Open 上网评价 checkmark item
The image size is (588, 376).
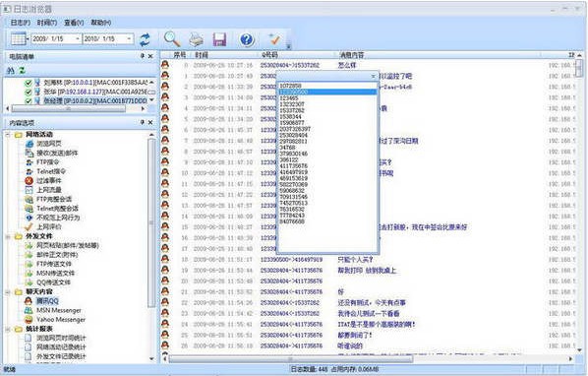tap(43, 226)
